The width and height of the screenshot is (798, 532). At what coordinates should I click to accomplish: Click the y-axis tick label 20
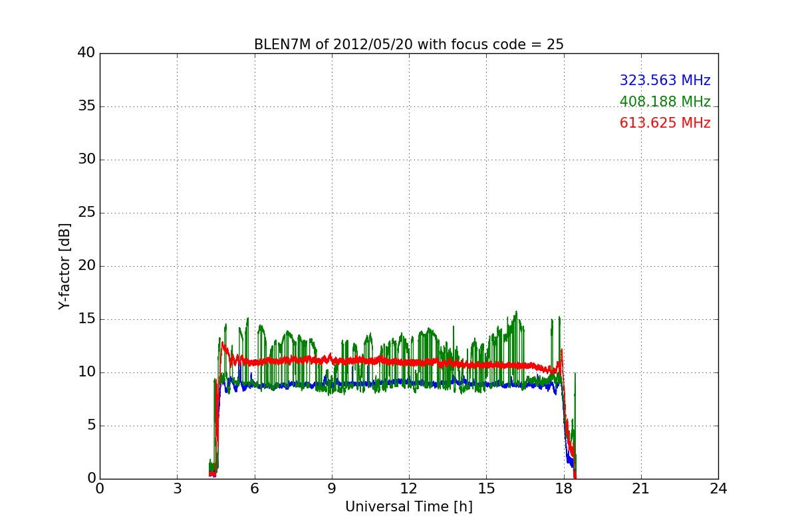pos(85,266)
